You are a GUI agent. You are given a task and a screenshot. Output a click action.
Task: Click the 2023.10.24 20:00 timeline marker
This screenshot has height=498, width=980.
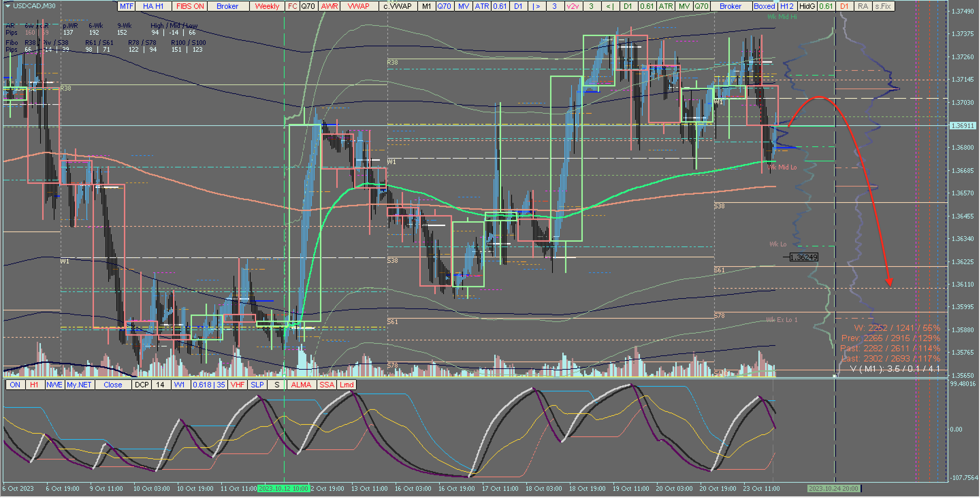[x=833, y=489]
